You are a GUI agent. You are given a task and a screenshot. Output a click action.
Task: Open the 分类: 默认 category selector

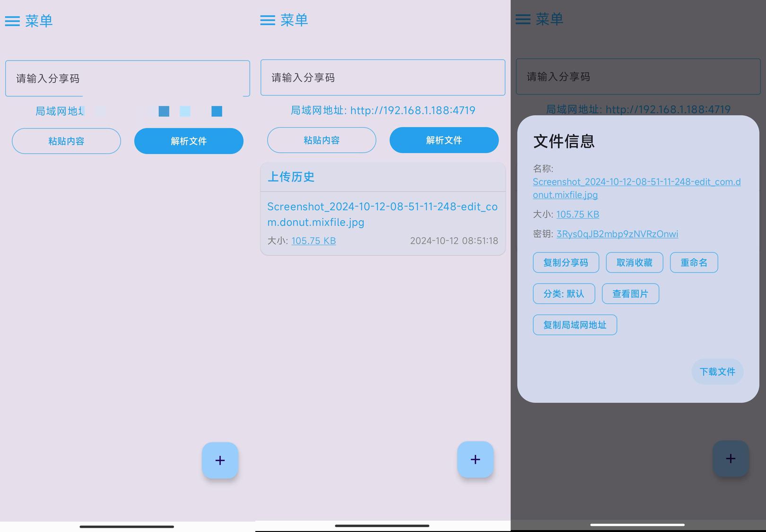[x=563, y=294]
